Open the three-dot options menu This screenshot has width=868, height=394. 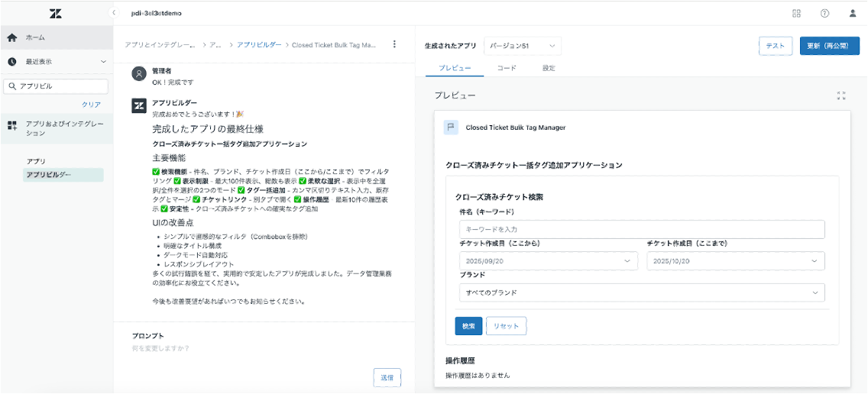click(x=394, y=44)
